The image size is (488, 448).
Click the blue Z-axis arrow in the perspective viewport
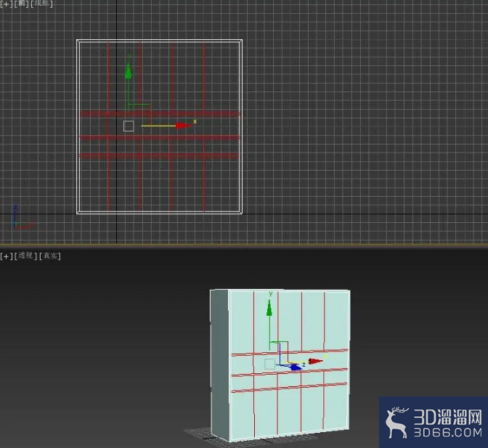[x=296, y=367]
